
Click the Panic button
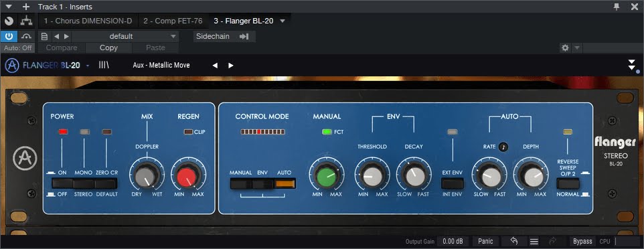click(485, 241)
